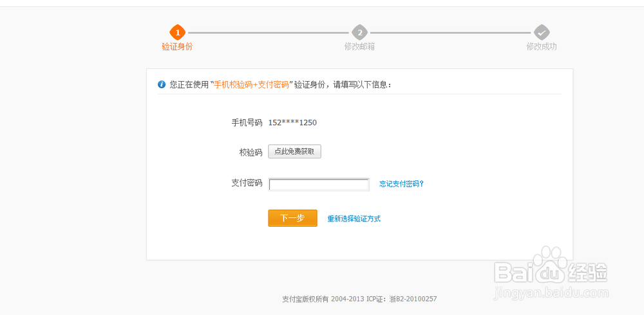Screen dimensions: 644x315
Task: Click the 修改成功 step label
Action: pos(542,46)
